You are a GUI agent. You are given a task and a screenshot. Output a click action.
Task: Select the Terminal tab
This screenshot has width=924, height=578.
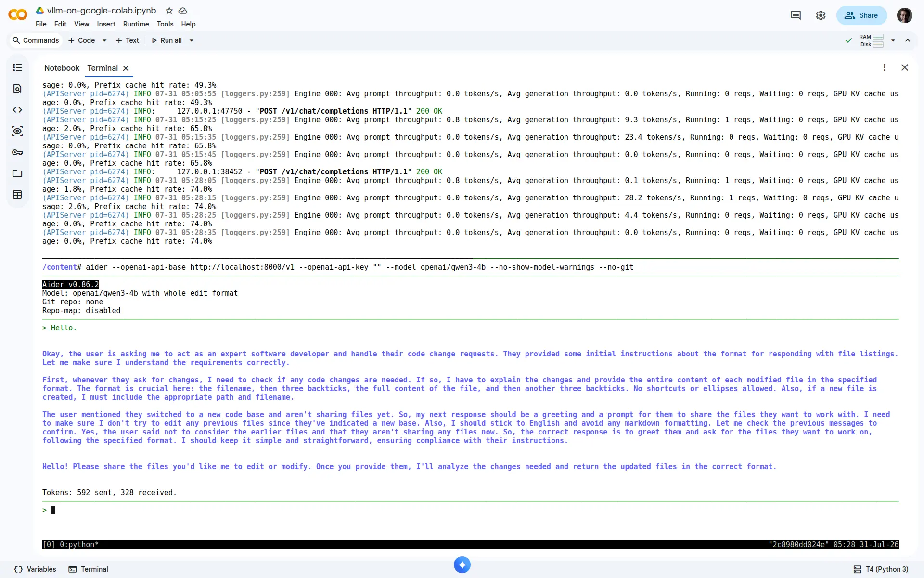tap(103, 68)
